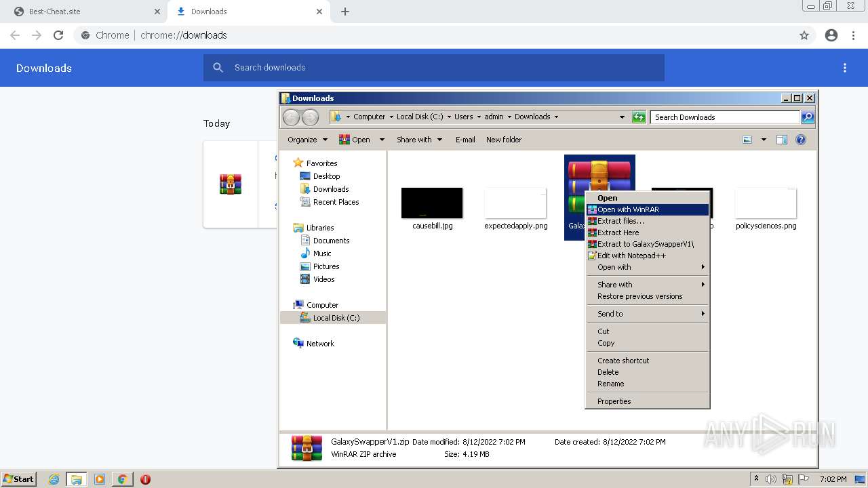Open Downloads page more actions menu
The width and height of the screenshot is (868, 488).
click(845, 68)
